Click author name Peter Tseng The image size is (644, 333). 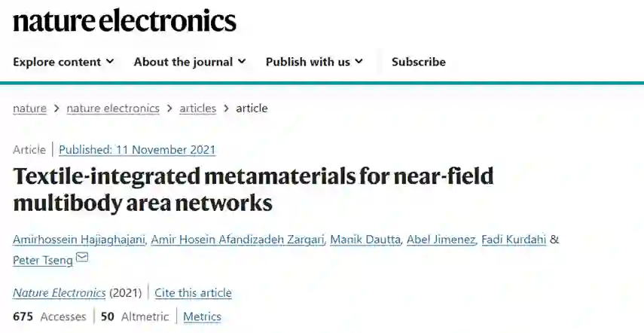tap(41, 259)
